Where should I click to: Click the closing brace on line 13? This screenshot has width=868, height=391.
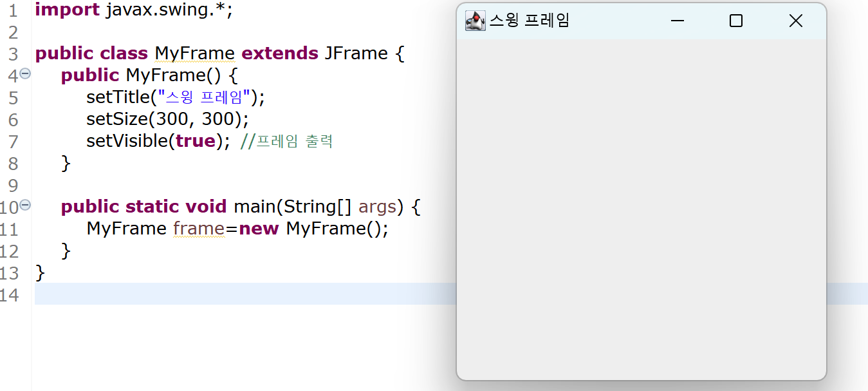[40, 272]
